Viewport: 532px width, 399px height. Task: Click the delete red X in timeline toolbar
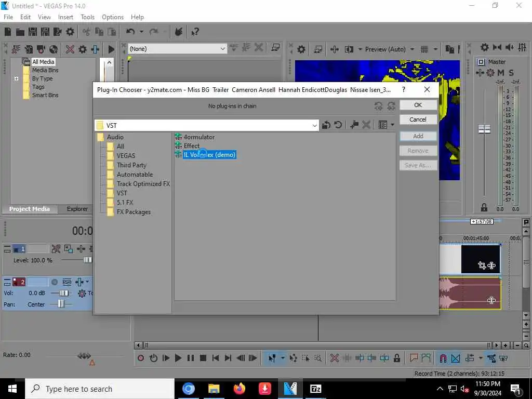(334, 358)
